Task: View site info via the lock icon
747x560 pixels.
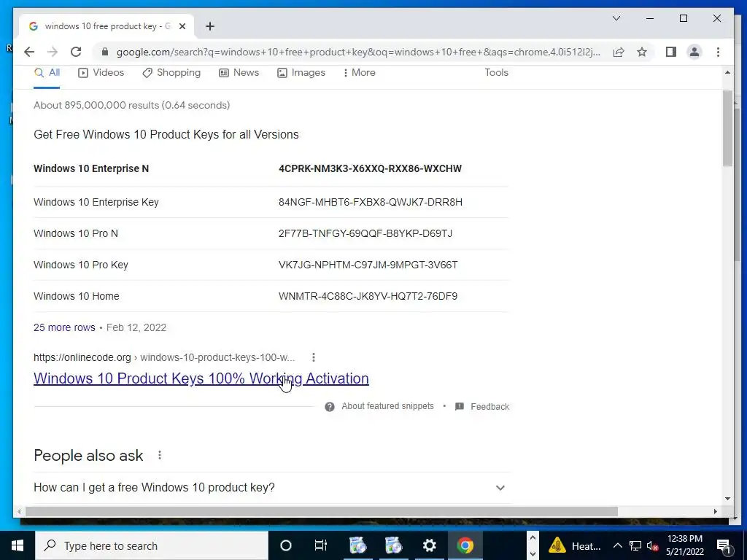Action: tap(105, 52)
